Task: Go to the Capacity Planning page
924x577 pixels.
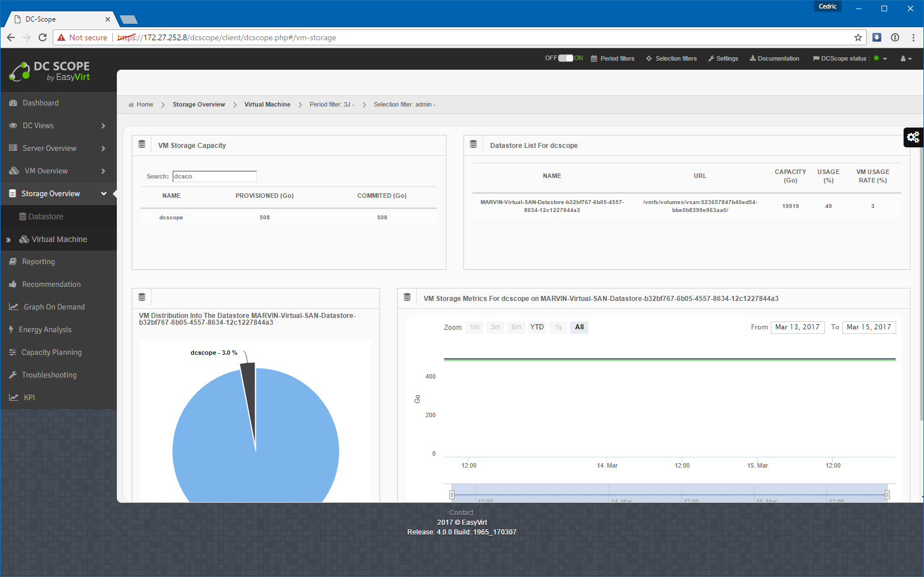Action: [x=51, y=353]
